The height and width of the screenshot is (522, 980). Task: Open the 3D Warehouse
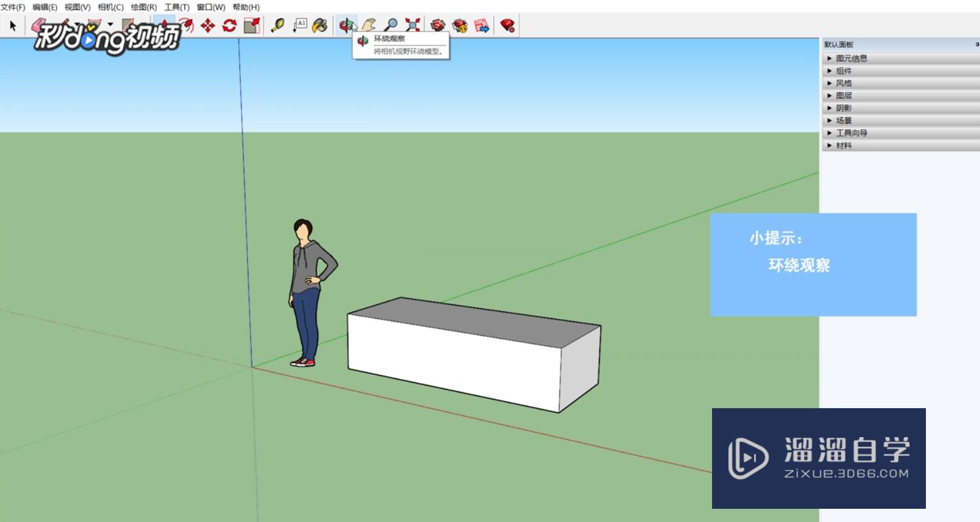point(438,26)
